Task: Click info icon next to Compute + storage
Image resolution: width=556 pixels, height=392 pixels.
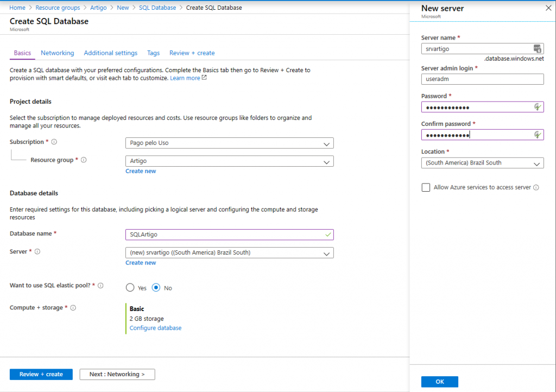Action: (73, 308)
